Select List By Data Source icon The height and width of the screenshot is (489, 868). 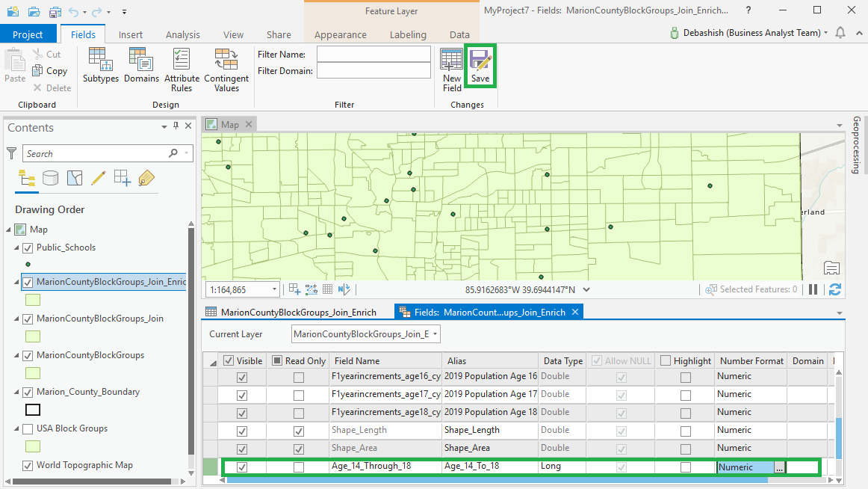pyautogui.click(x=50, y=178)
